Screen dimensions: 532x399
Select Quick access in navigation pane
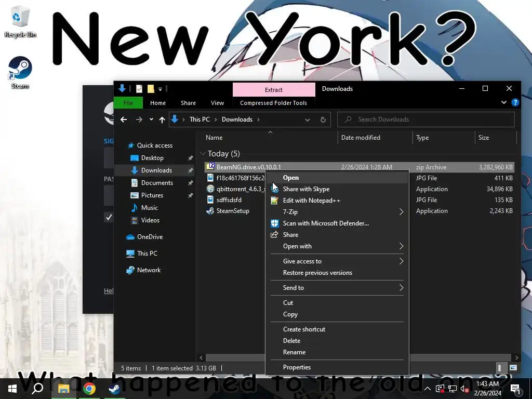point(154,145)
